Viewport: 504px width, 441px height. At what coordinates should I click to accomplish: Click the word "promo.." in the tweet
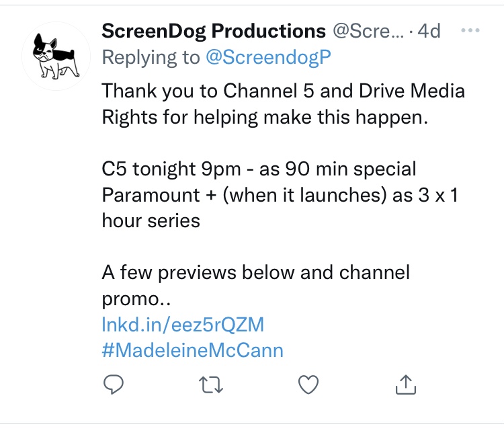[x=136, y=298]
